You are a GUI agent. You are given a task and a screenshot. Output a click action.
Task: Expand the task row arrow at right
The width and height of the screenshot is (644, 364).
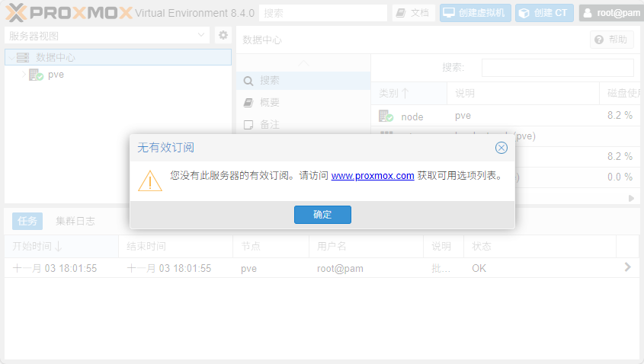click(627, 267)
